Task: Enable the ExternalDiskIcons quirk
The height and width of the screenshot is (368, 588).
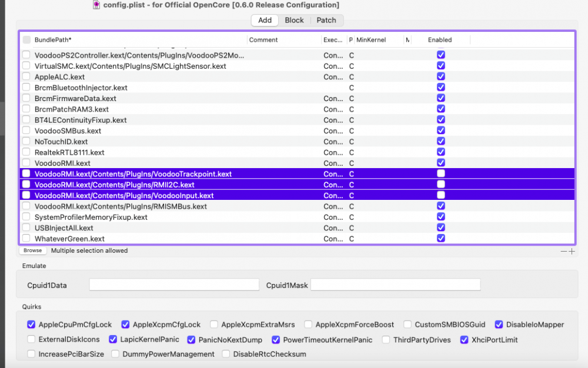Action: (31, 340)
